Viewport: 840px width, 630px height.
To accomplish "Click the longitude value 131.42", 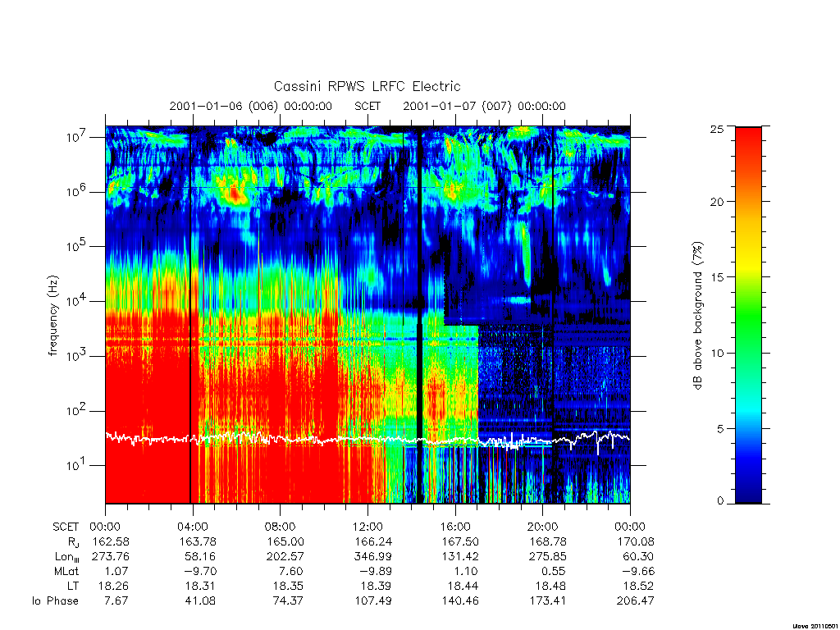I will (x=460, y=557).
